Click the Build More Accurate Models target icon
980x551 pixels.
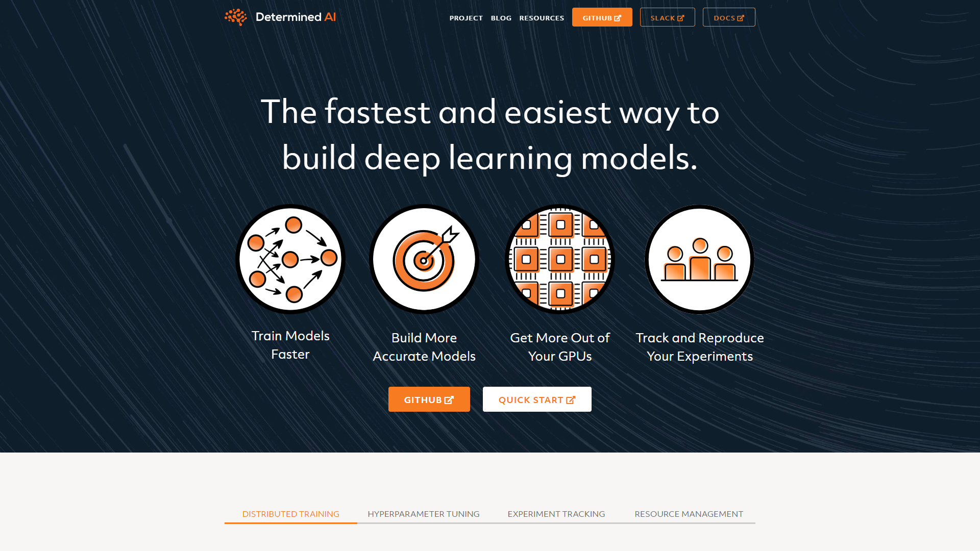click(424, 259)
